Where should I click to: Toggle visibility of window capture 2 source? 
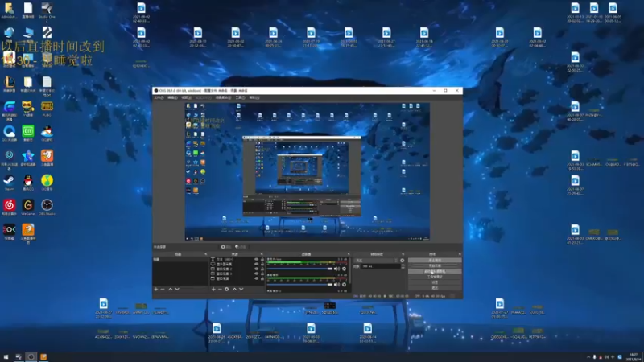pyautogui.click(x=256, y=269)
